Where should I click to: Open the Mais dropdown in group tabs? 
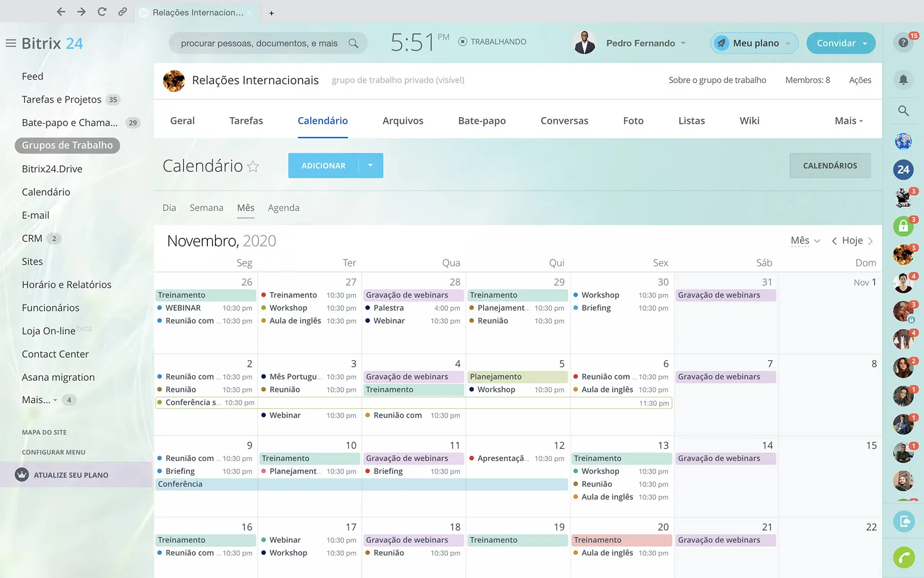click(849, 121)
